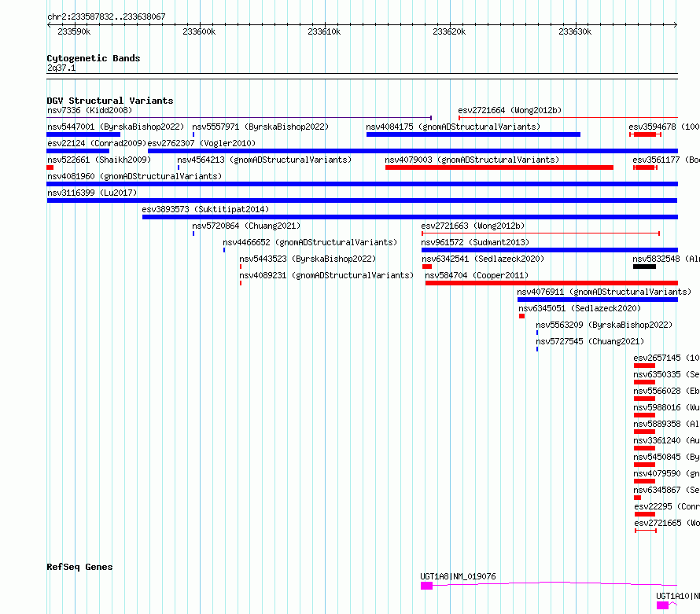
Task: Click the nsv4079590 variant label
Action: tap(666, 473)
